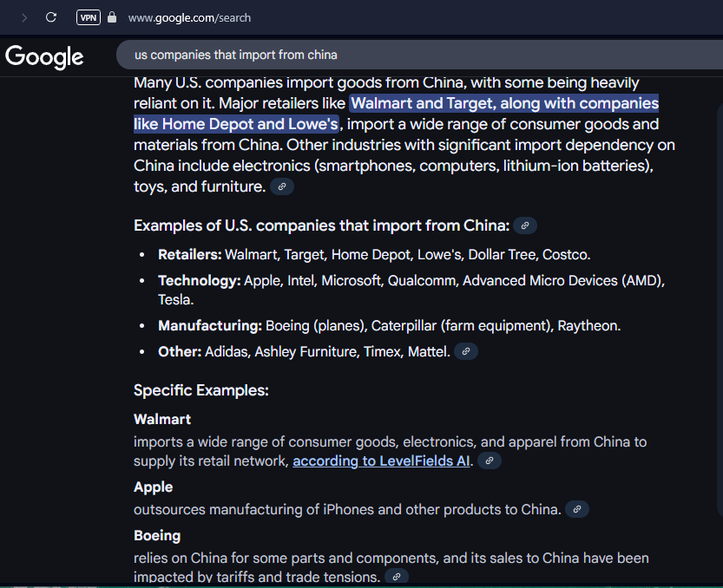The height and width of the screenshot is (588, 723).
Task: Click the browser forward arrow
Action: [x=24, y=18]
